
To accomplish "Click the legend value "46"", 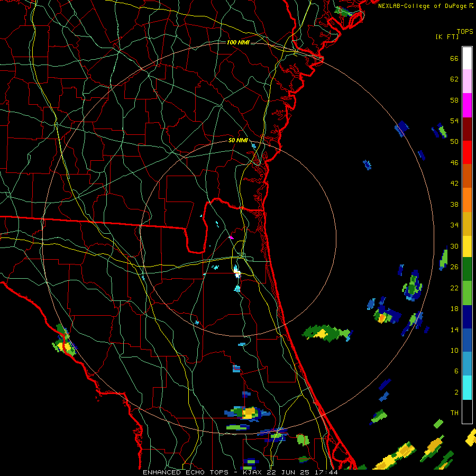I will [454, 163].
